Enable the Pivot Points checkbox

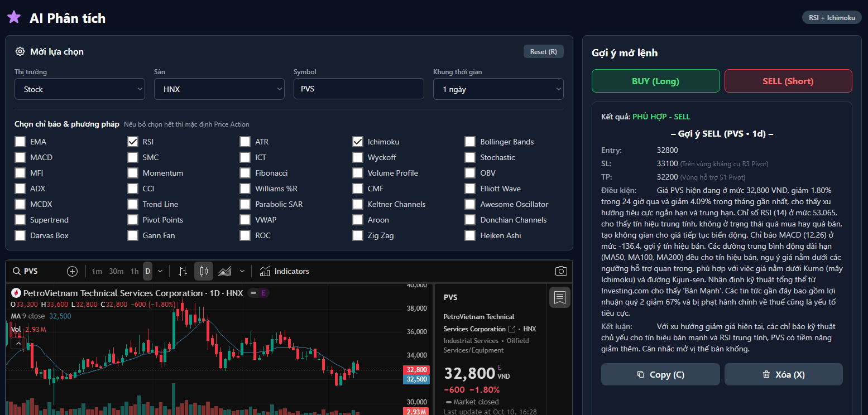click(x=132, y=220)
